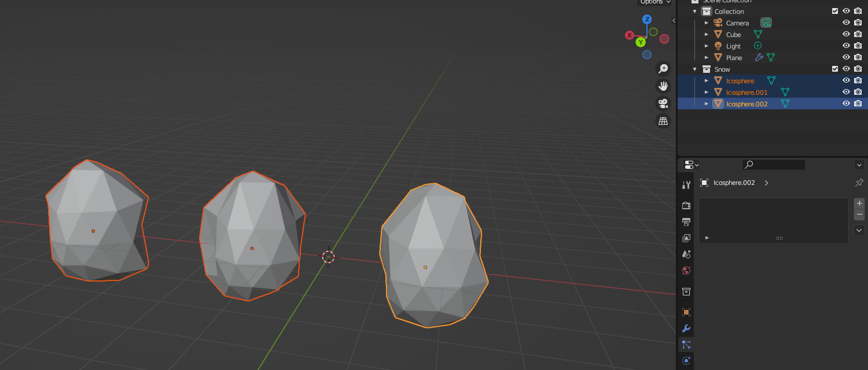Open the Tool properties tab
The image size is (868, 370).
(686, 185)
